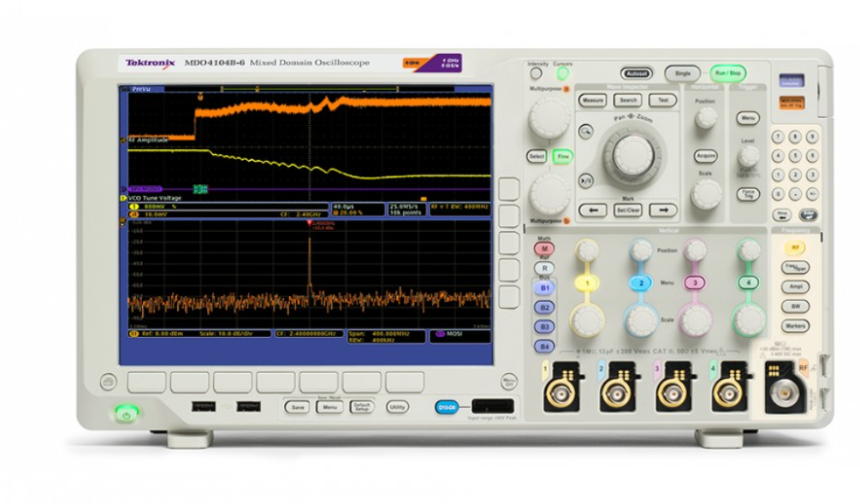Open the Save/Recall Menu button

329,407
